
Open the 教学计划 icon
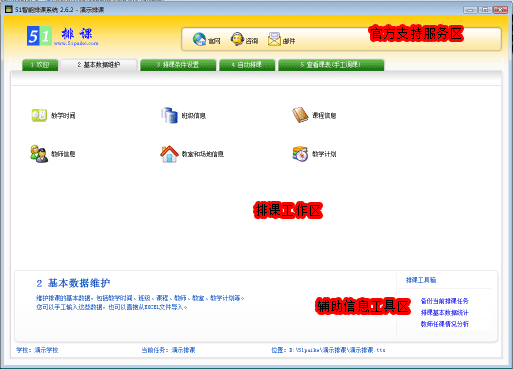pyautogui.click(x=300, y=154)
